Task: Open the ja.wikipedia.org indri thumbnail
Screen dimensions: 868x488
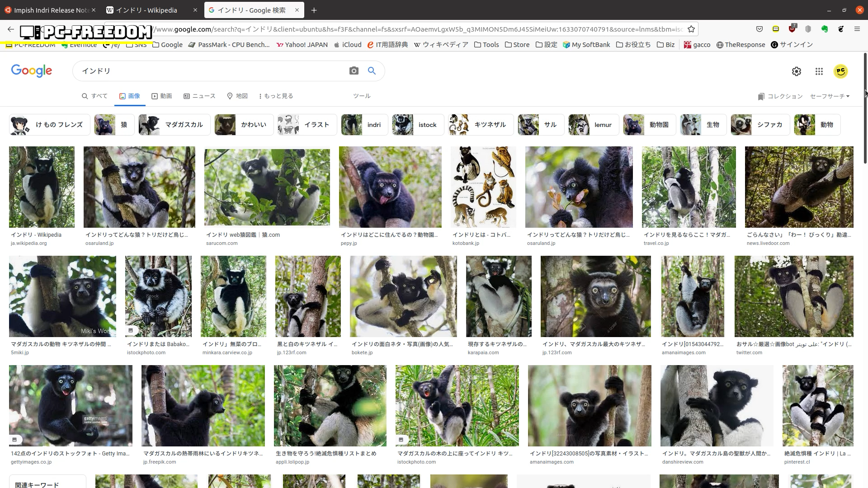Action: click(x=42, y=187)
